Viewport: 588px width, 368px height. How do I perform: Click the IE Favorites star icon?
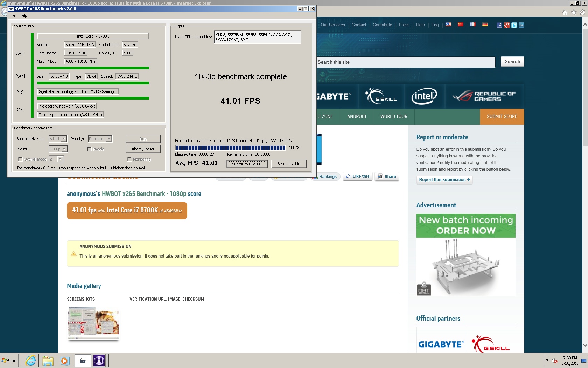click(574, 13)
